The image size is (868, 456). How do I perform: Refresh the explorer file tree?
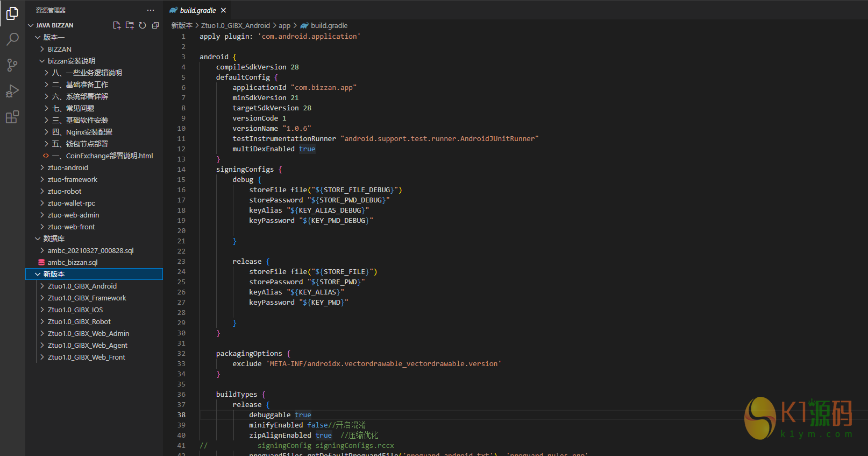click(x=143, y=25)
